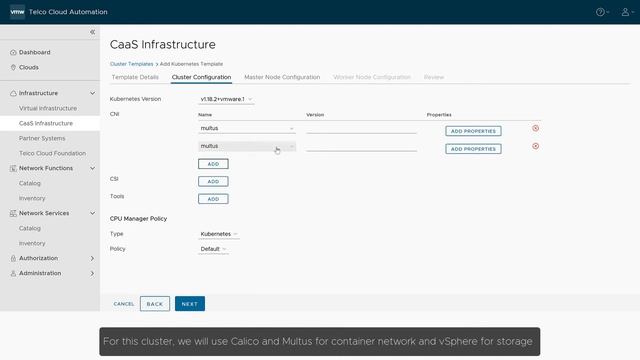
Task: Click version field of second multus row
Action: point(361,147)
